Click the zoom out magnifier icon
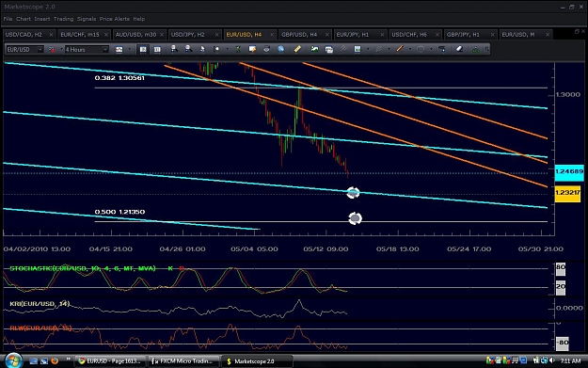Viewport: 588px width, 368px height. point(188,49)
